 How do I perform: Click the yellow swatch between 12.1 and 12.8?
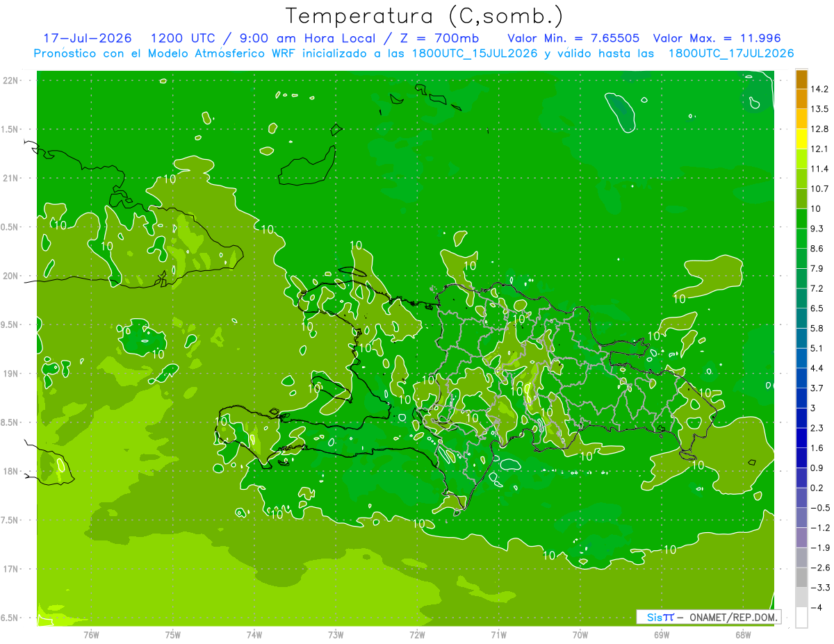click(801, 139)
